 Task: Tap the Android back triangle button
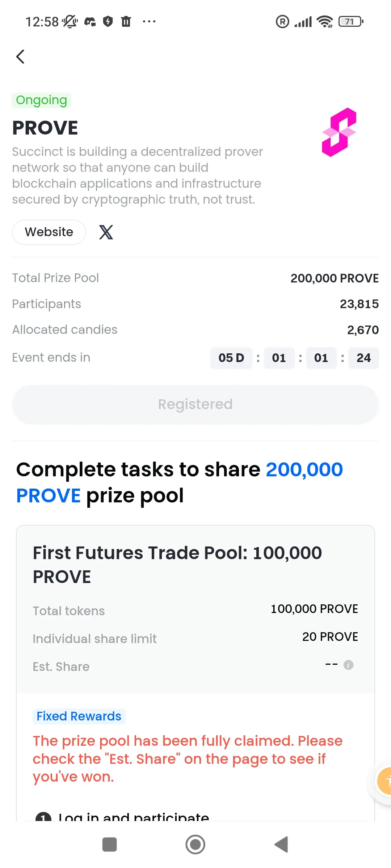(x=281, y=844)
